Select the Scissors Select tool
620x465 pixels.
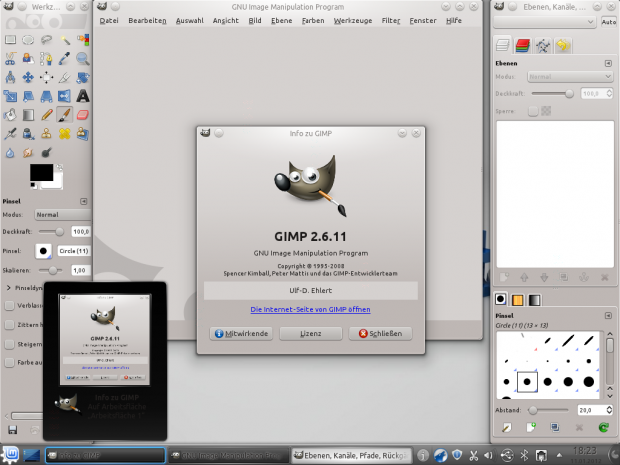pos(10,59)
